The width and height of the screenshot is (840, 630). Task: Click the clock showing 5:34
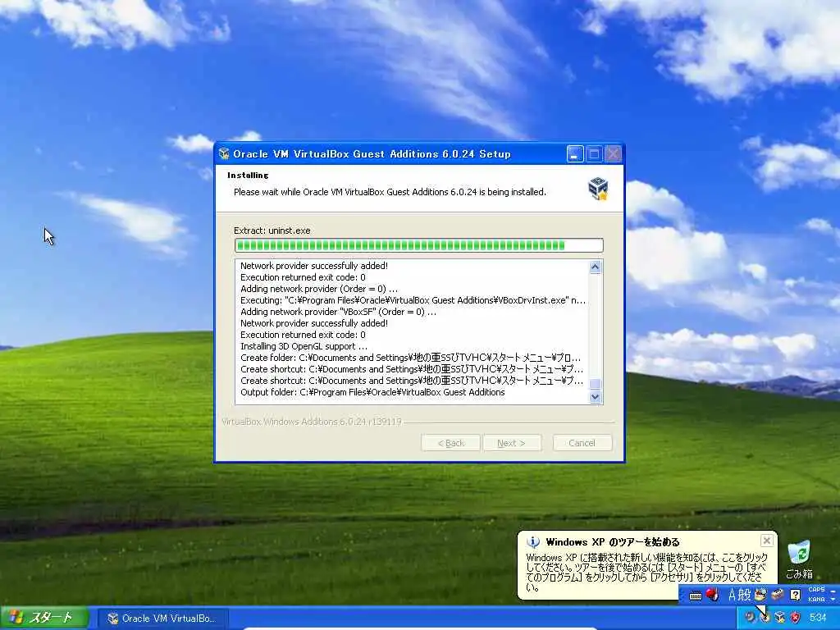click(818, 618)
